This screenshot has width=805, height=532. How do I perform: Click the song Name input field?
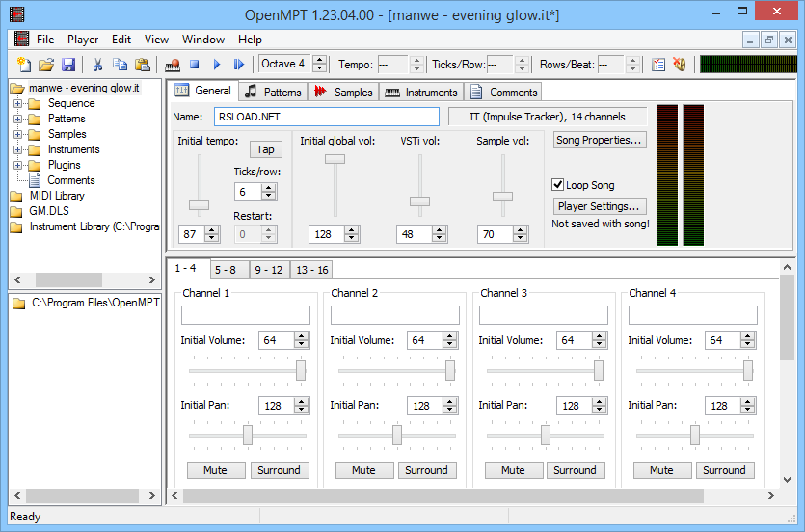pyautogui.click(x=327, y=117)
